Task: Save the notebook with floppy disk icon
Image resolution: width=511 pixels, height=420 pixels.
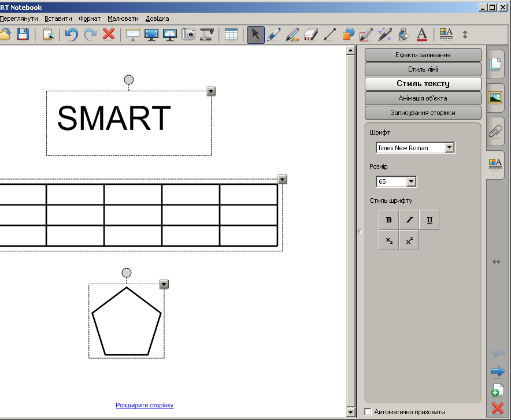Action: (23, 34)
